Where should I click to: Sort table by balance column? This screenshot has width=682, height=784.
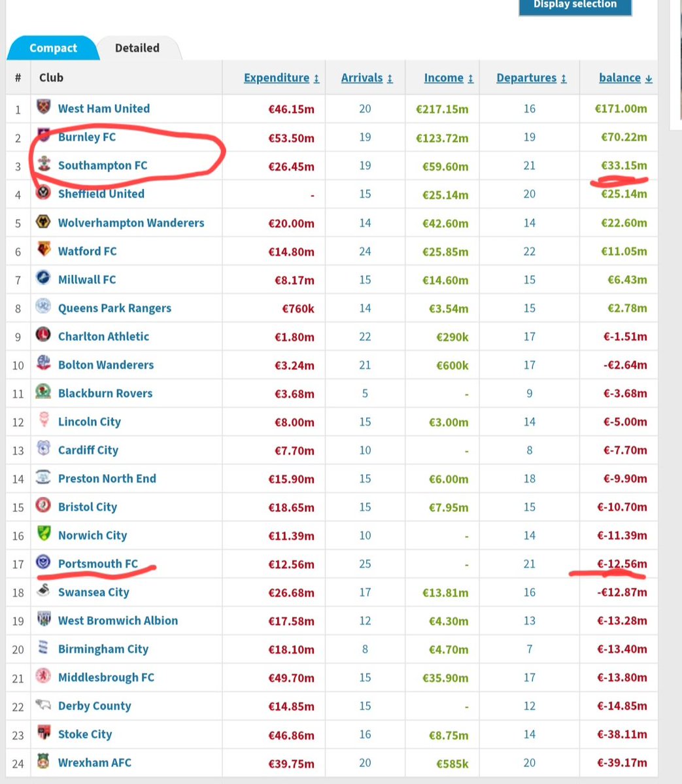point(626,78)
